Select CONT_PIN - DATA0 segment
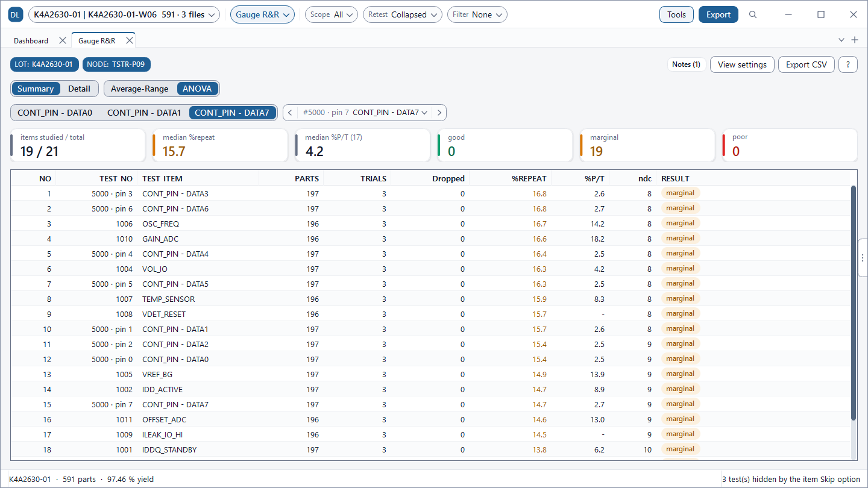The width and height of the screenshot is (868, 488). pyautogui.click(x=55, y=112)
